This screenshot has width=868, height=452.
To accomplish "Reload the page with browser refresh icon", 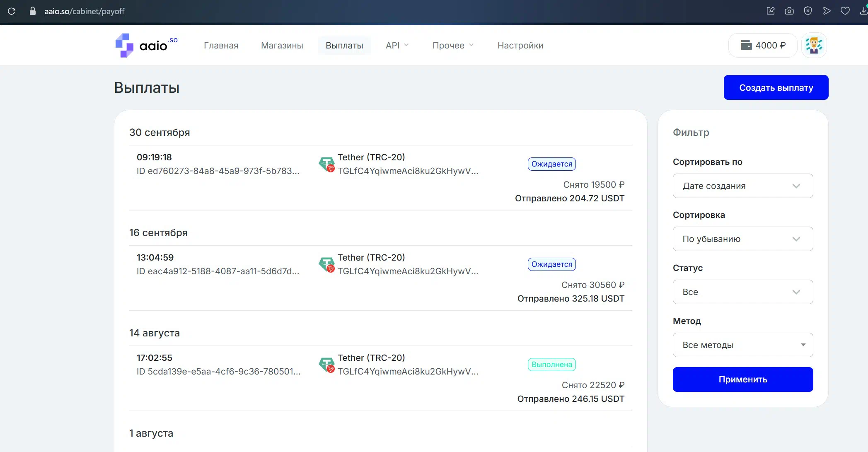I will pyautogui.click(x=12, y=11).
